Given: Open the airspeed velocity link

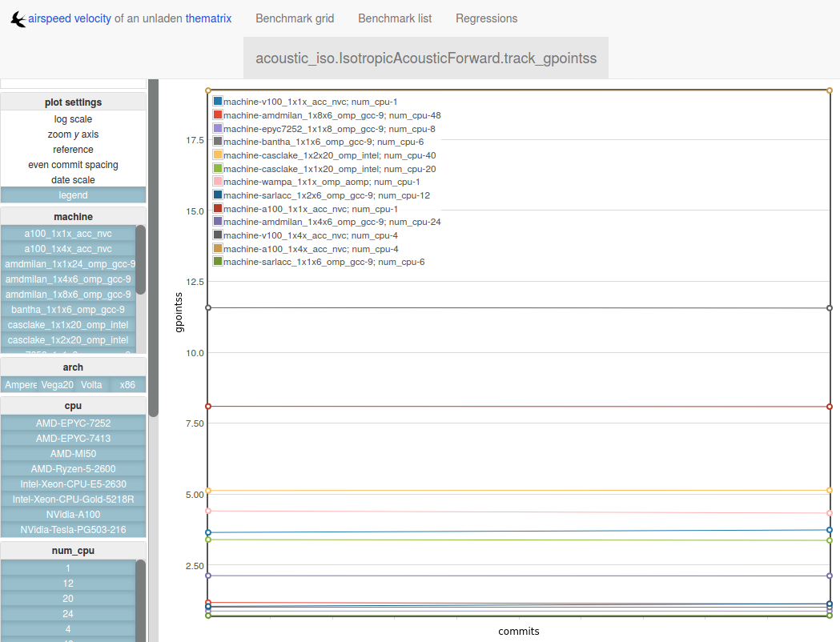Looking at the screenshot, I should tap(70, 18).
